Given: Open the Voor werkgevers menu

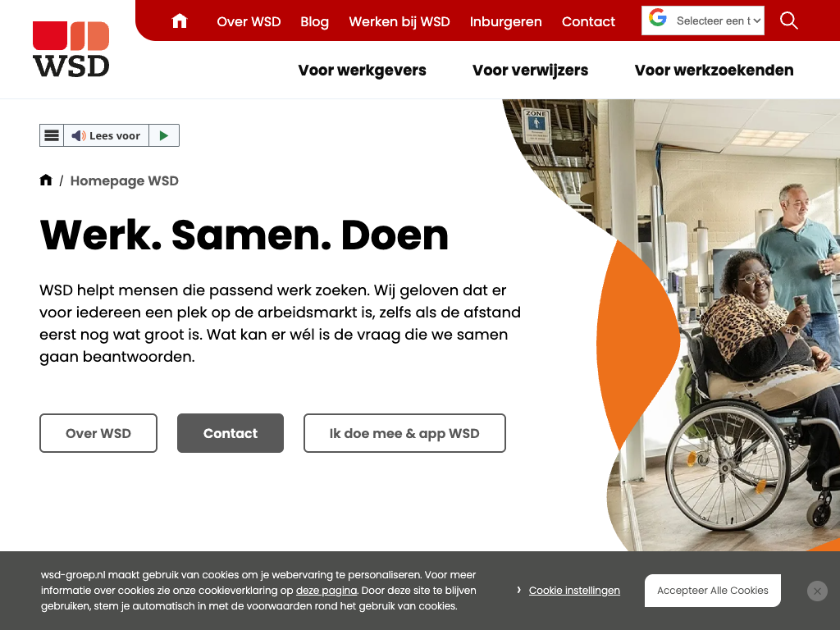Looking at the screenshot, I should coord(362,71).
